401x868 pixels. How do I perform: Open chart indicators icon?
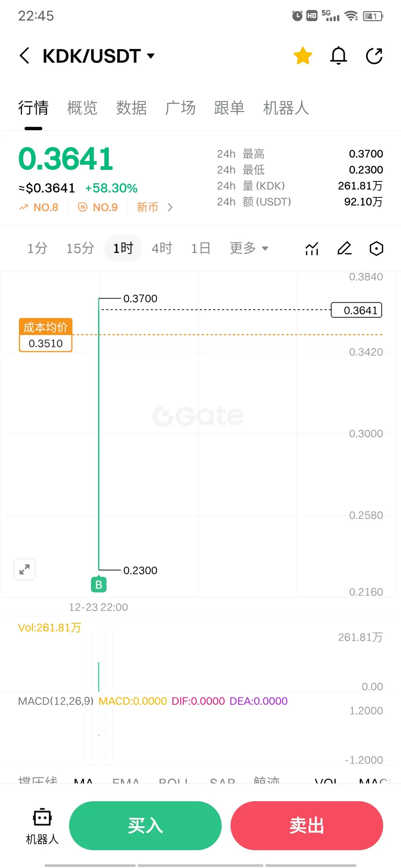pyautogui.click(x=312, y=249)
